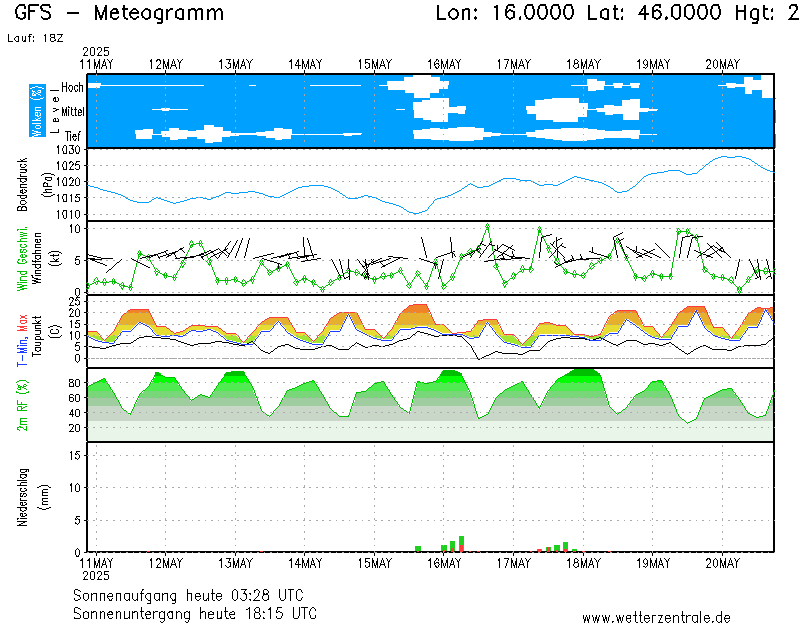Click the "Taupunkt" dew point label

(x=36, y=336)
